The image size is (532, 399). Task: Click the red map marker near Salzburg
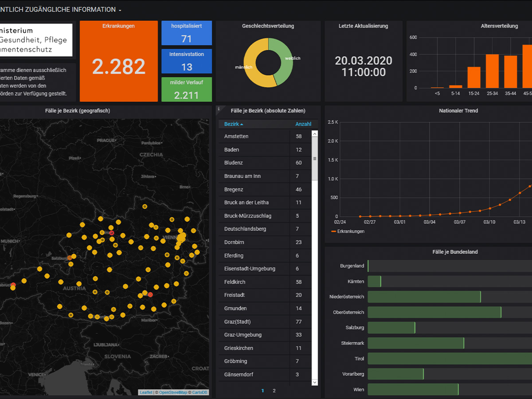(70, 258)
